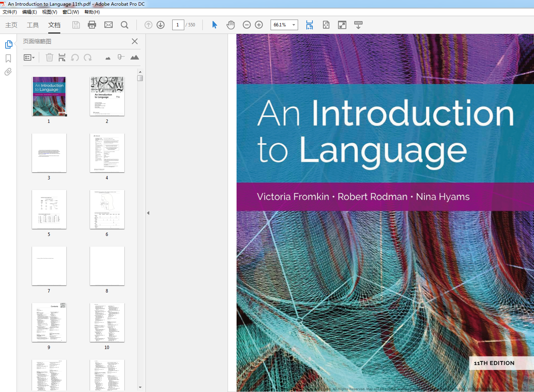The height and width of the screenshot is (392, 534).
Task: Rotate pages counterclockwise icon
Action: 75,57
